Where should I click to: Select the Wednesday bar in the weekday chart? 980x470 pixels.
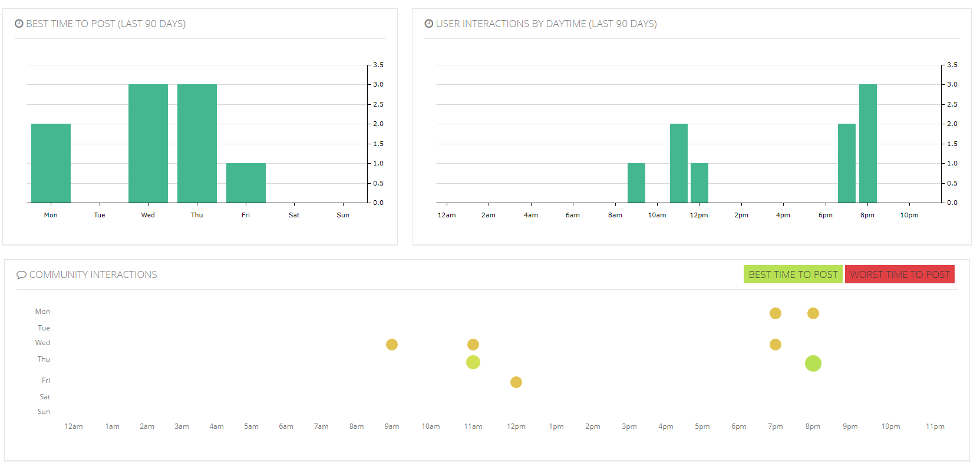[x=148, y=144]
